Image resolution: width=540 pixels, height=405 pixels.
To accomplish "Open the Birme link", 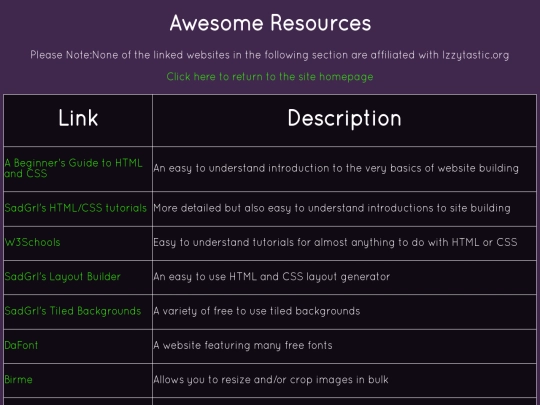I will click(18, 380).
